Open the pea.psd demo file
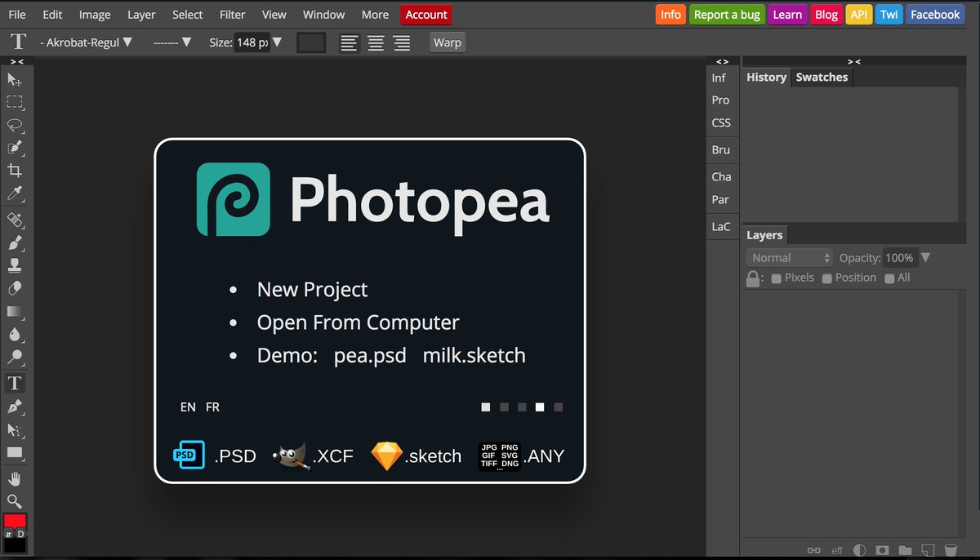 pyautogui.click(x=370, y=356)
